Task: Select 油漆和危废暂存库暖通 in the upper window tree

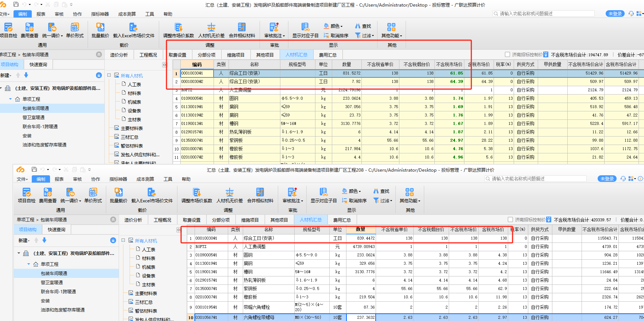Action: (x=45, y=145)
